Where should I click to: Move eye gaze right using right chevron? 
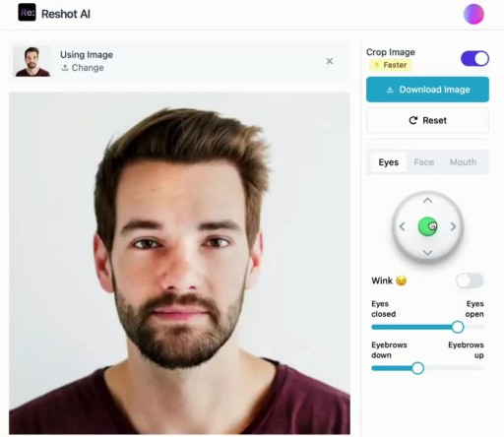[453, 226]
